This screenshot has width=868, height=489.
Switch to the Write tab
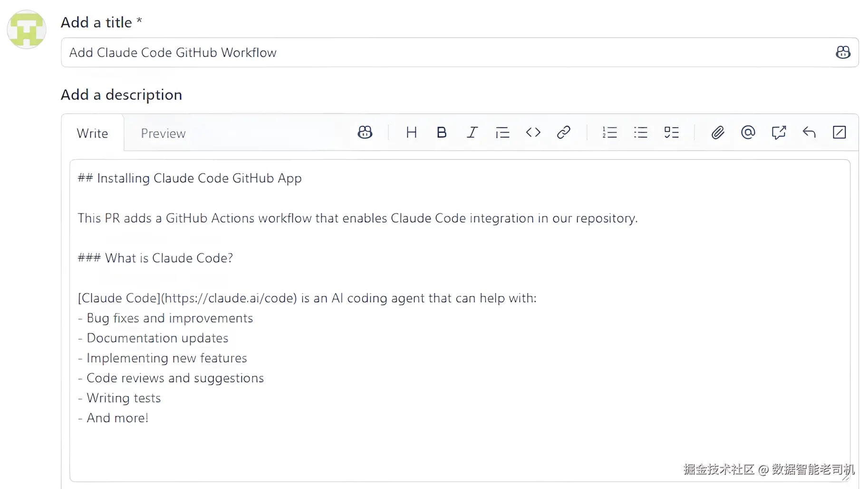click(x=93, y=133)
